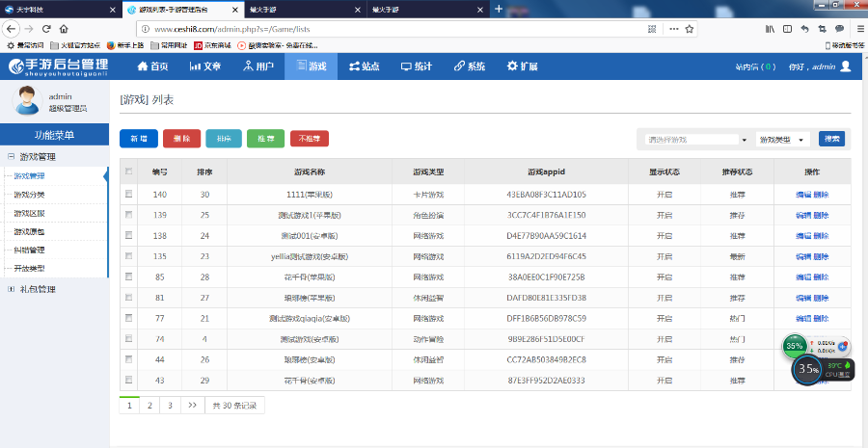Collapse the 游戏管理 sidebar group
This screenshot has height=448, width=868.
coord(11,156)
